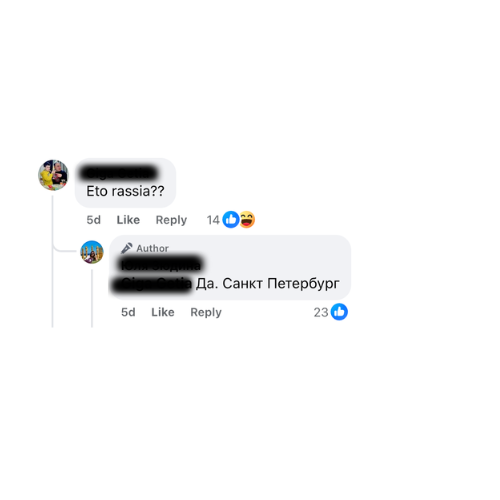
Task: Open the first commenter's profile picture
Action: [53, 175]
